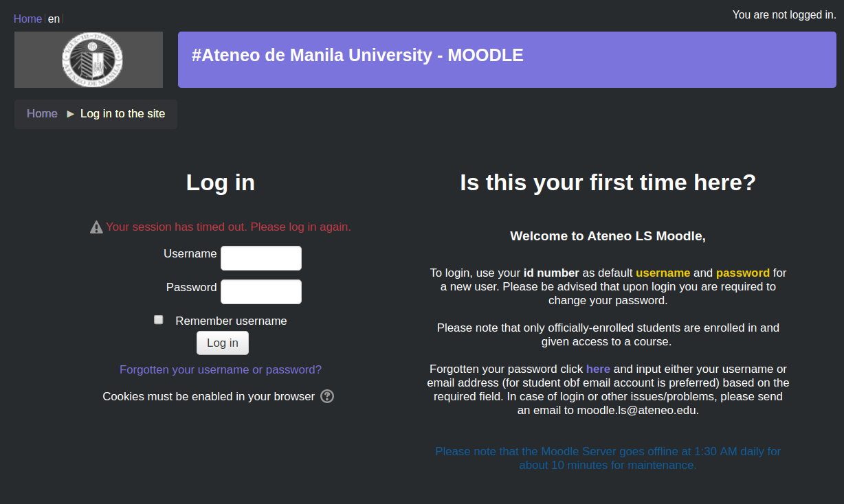Click the Is this your first time here heading
The image size is (844, 504).
click(608, 183)
